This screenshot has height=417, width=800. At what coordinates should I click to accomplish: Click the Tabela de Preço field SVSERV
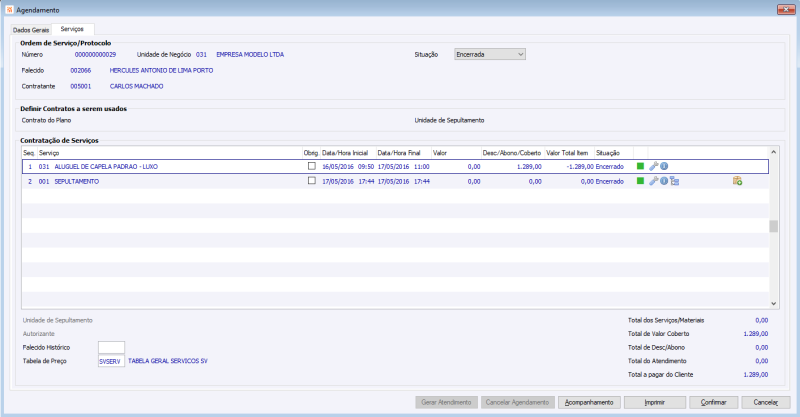pos(111,361)
